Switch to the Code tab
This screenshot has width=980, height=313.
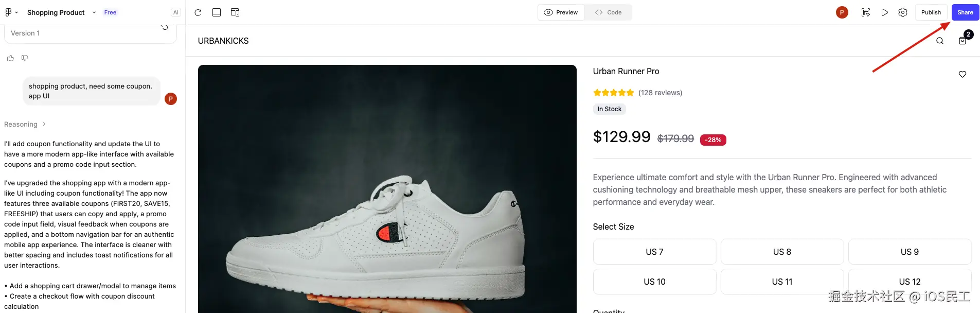click(608, 12)
